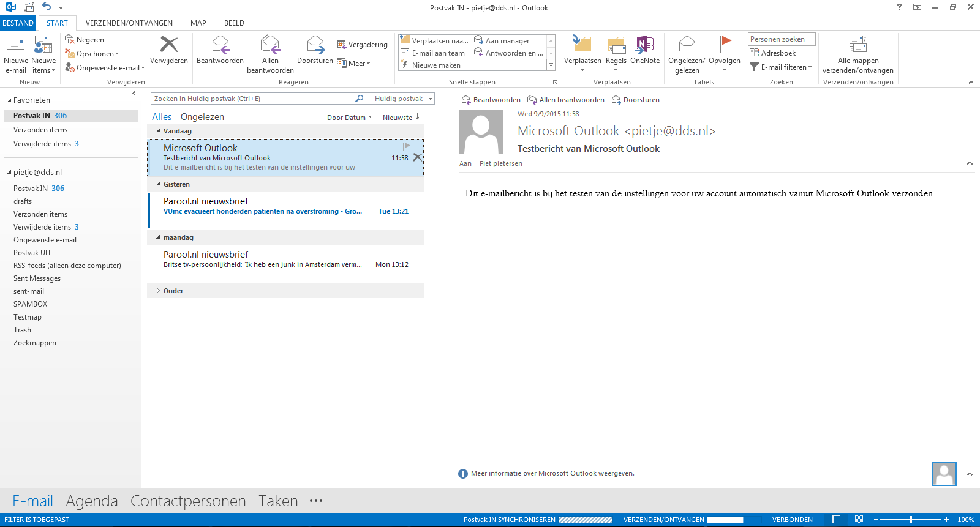Screen dimensions: 980x527
Task: Create a new email with Nieuwe e-mail
Action: pos(15,55)
